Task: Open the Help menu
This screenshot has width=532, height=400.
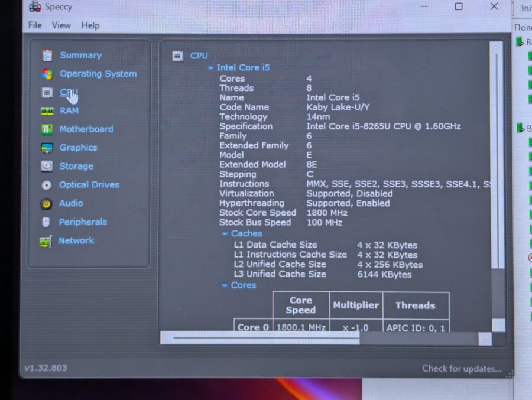Action: tap(90, 25)
